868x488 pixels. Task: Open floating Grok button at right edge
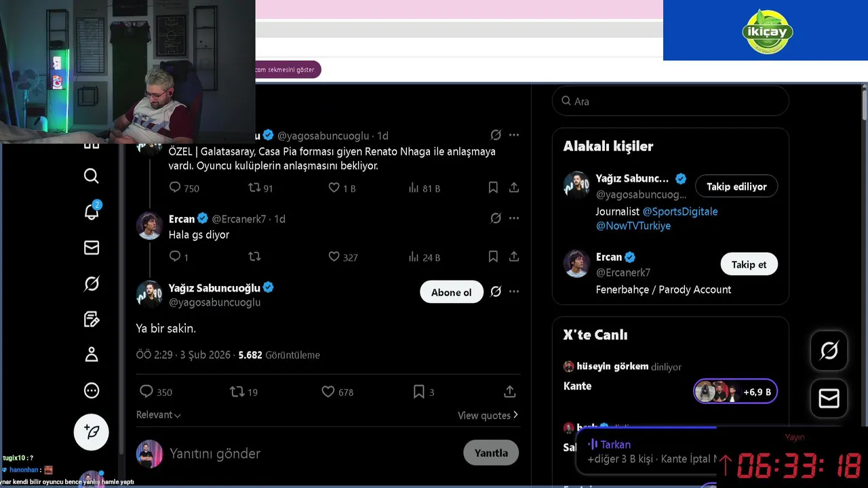[829, 350]
